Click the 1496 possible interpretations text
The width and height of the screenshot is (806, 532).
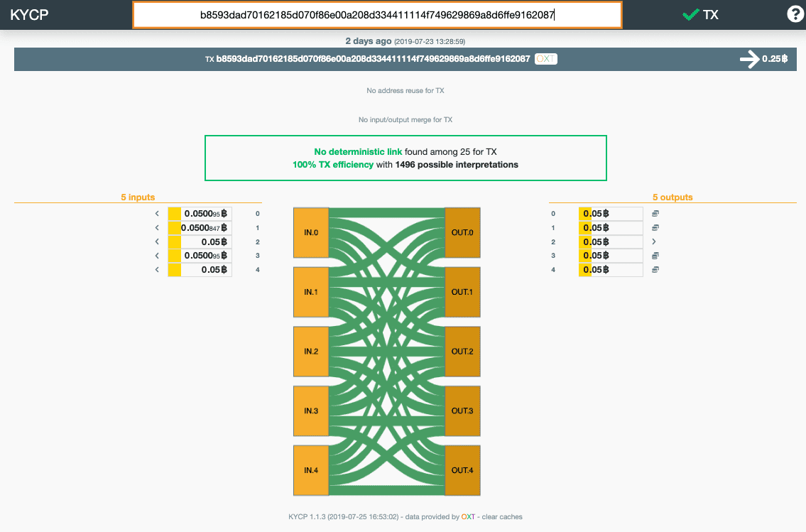coord(457,165)
